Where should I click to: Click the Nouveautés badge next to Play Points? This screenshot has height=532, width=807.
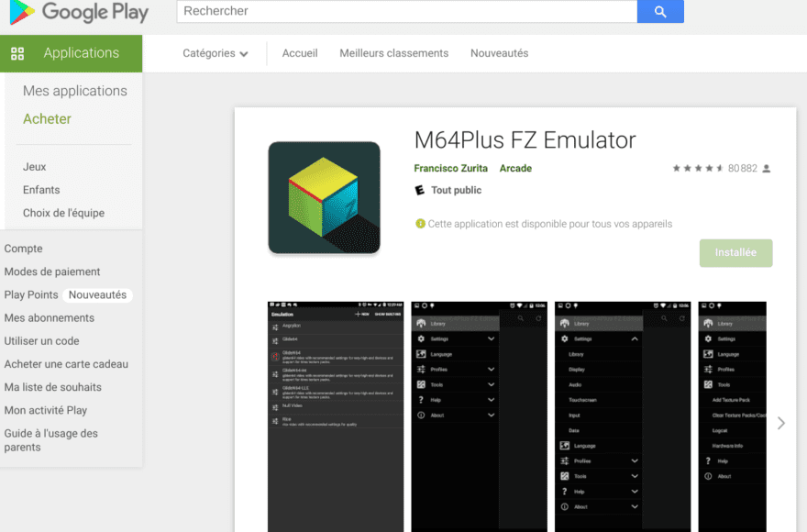(x=97, y=295)
